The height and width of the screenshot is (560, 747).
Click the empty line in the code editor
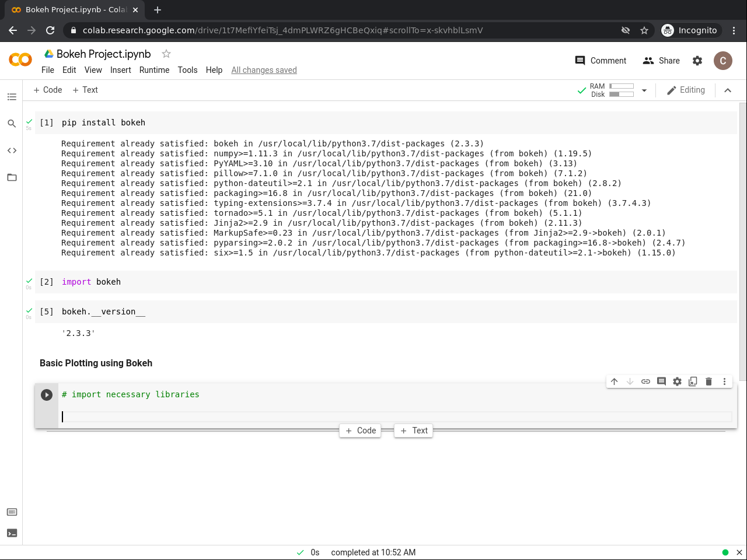click(397, 416)
